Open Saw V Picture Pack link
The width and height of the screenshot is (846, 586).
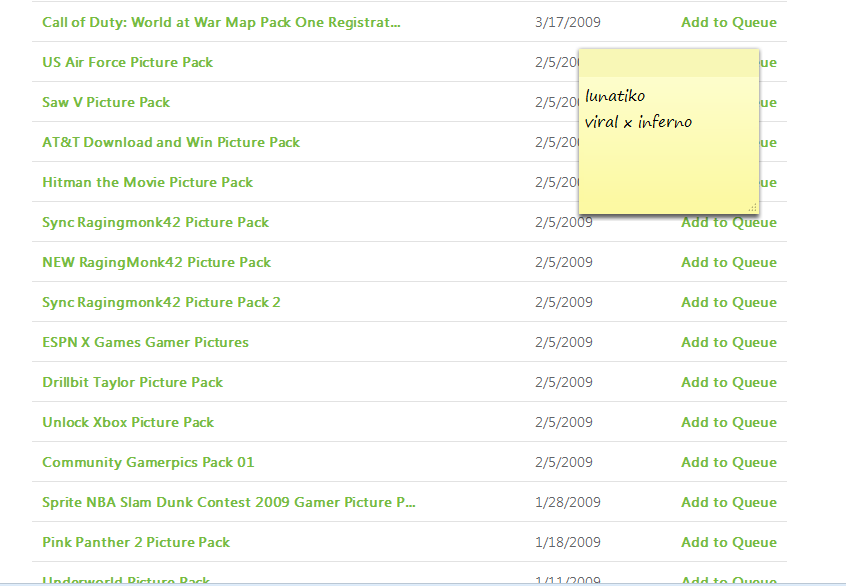pos(106,103)
